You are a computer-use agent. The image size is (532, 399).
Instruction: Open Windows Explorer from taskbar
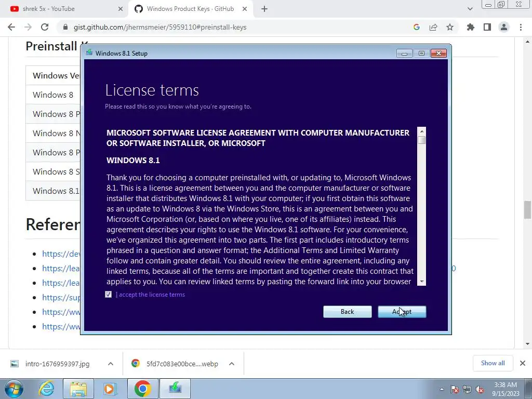(x=78, y=389)
